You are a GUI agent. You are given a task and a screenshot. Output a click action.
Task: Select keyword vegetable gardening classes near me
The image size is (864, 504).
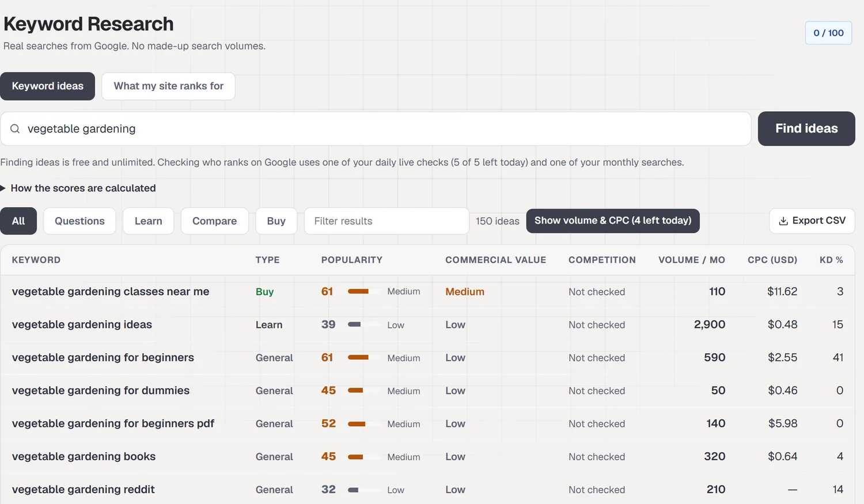coord(111,291)
